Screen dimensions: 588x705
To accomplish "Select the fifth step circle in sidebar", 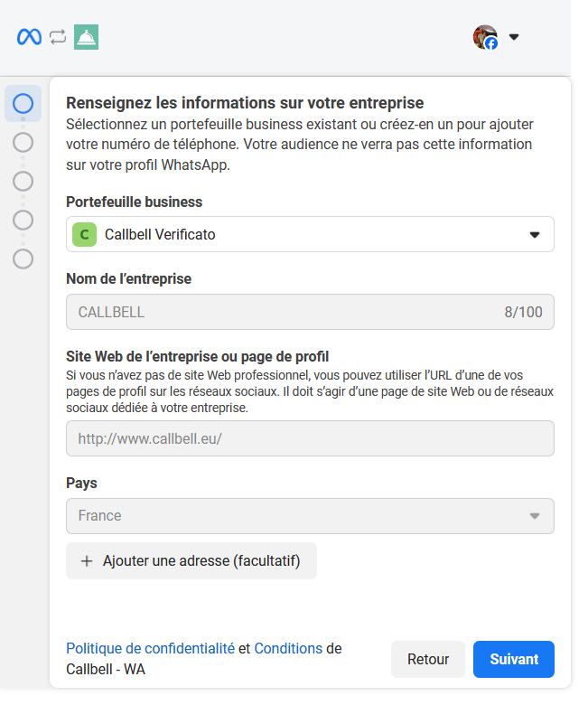I will click(23, 259).
